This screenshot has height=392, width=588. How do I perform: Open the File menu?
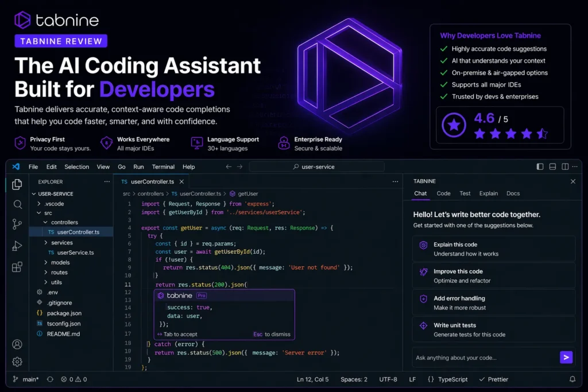pyautogui.click(x=33, y=167)
